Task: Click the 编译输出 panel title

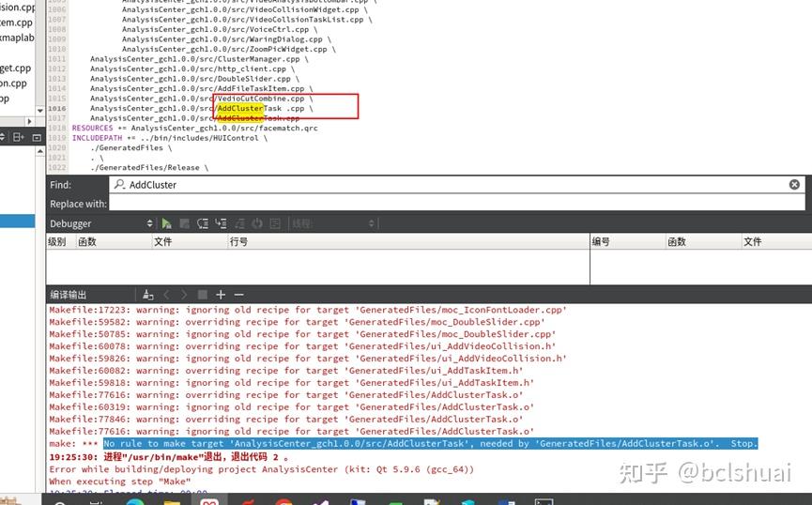Action: coord(68,295)
